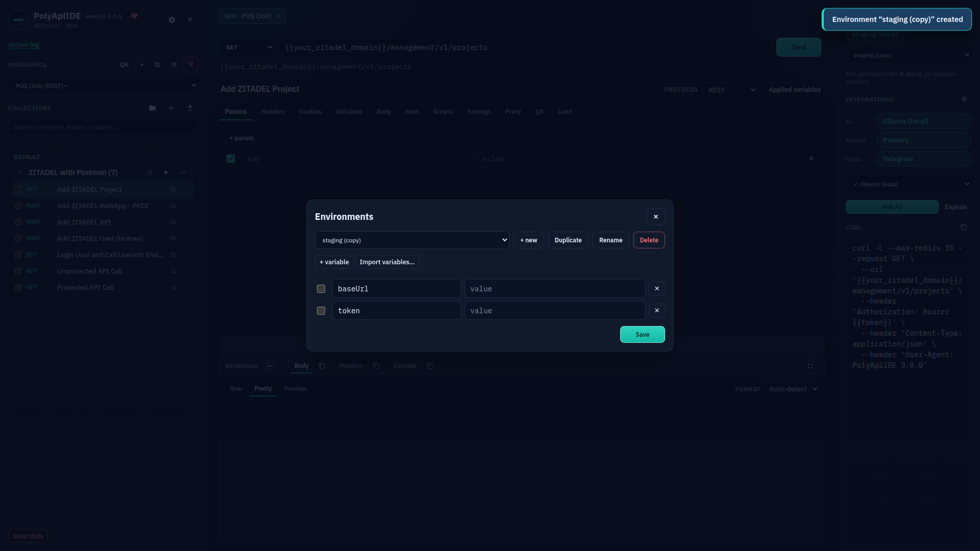This screenshot has height=551, width=980.
Task: Copy the cURL snippet
Action: click(964, 227)
